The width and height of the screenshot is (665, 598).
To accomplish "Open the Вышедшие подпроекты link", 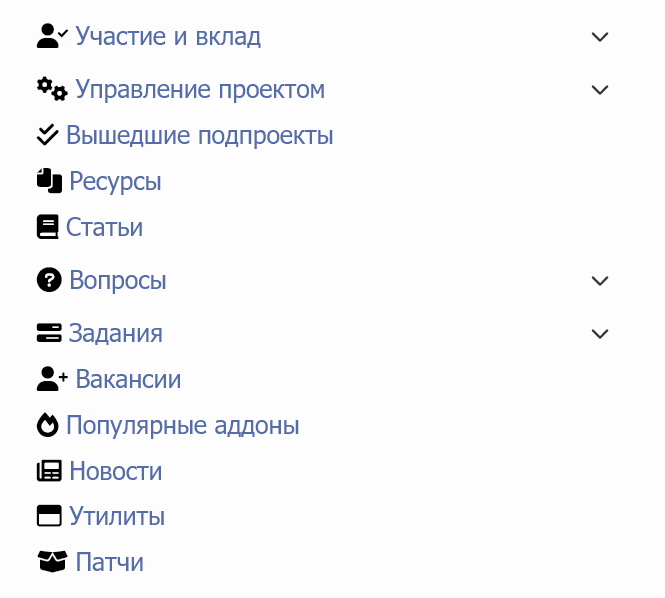I will click(x=199, y=135).
